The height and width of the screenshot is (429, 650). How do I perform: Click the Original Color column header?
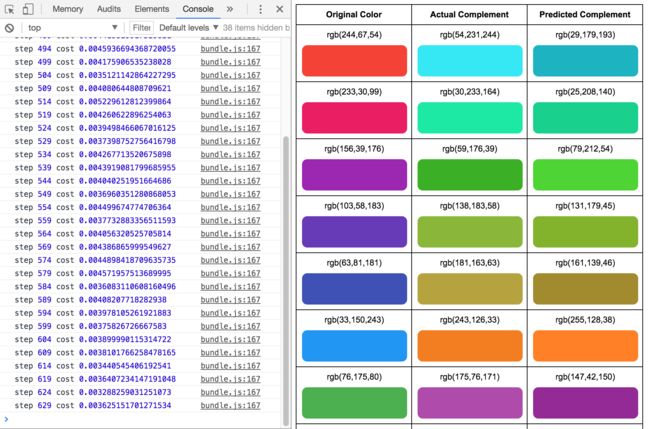pos(354,15)
